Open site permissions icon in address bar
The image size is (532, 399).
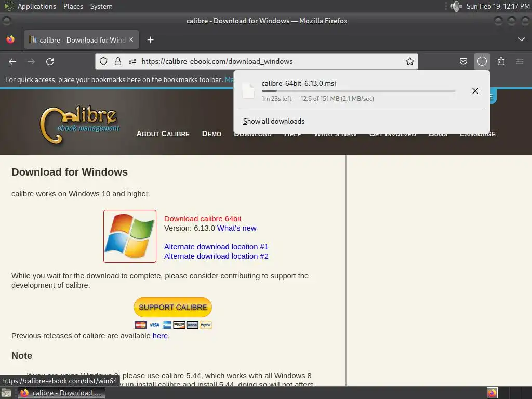tap(132, 61)
